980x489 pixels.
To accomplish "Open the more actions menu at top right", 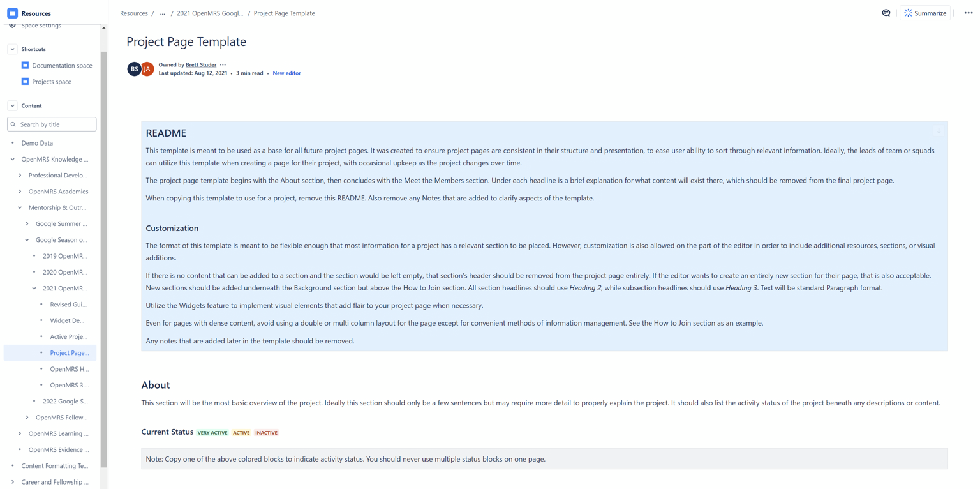I will [x=968, y=13].
